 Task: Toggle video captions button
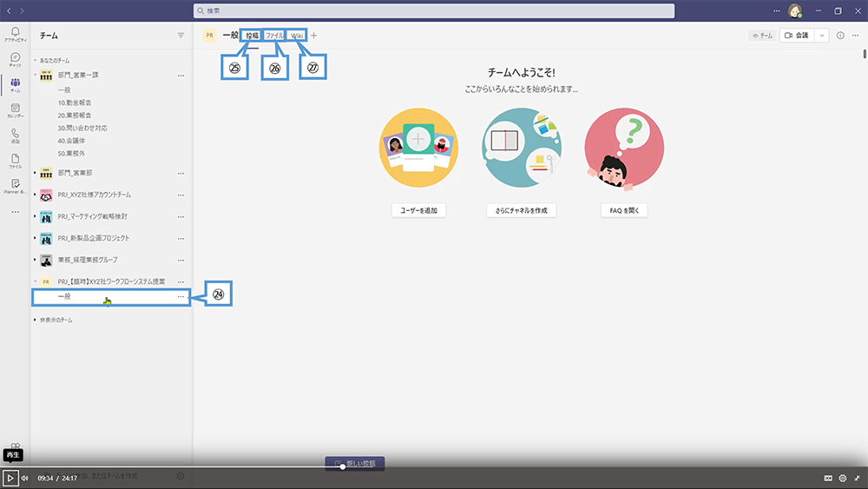[828, 478]
